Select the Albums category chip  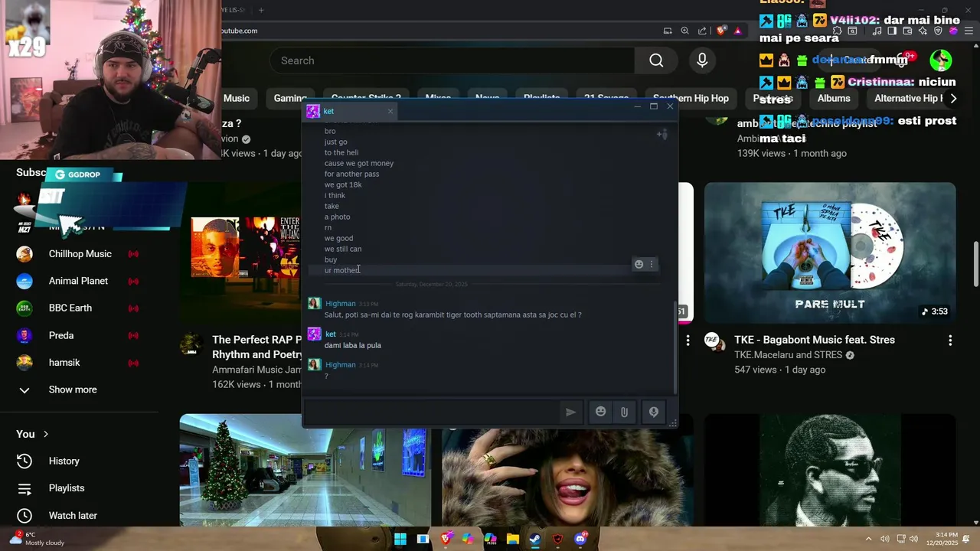pyautogui.click(x=834, y=98)
